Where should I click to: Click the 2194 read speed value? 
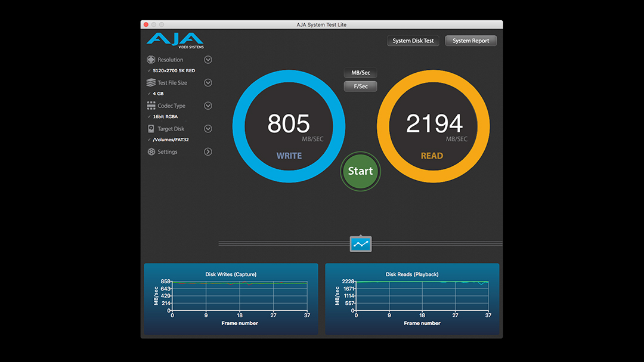[434, 123]
